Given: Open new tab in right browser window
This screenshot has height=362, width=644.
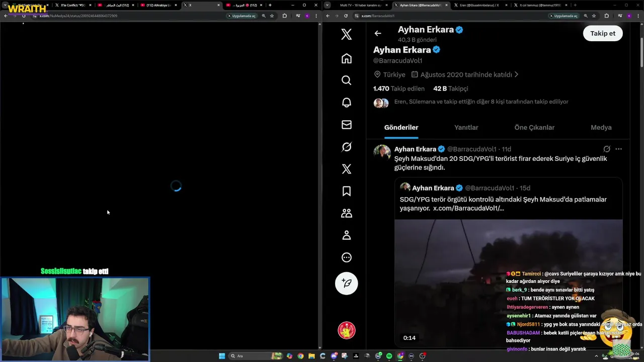Looking at the screenshot, I should [575, 5].
